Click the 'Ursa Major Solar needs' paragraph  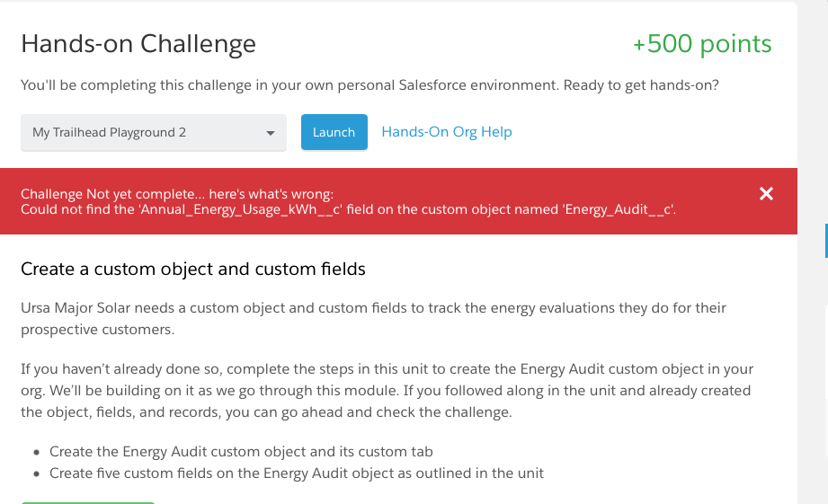click(x=373, y=318)
